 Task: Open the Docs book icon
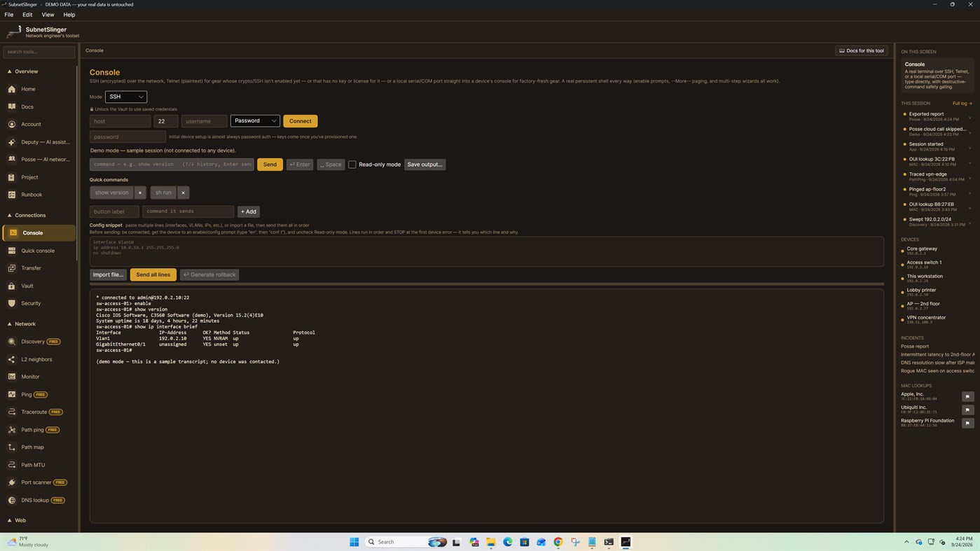coord(12,106)
